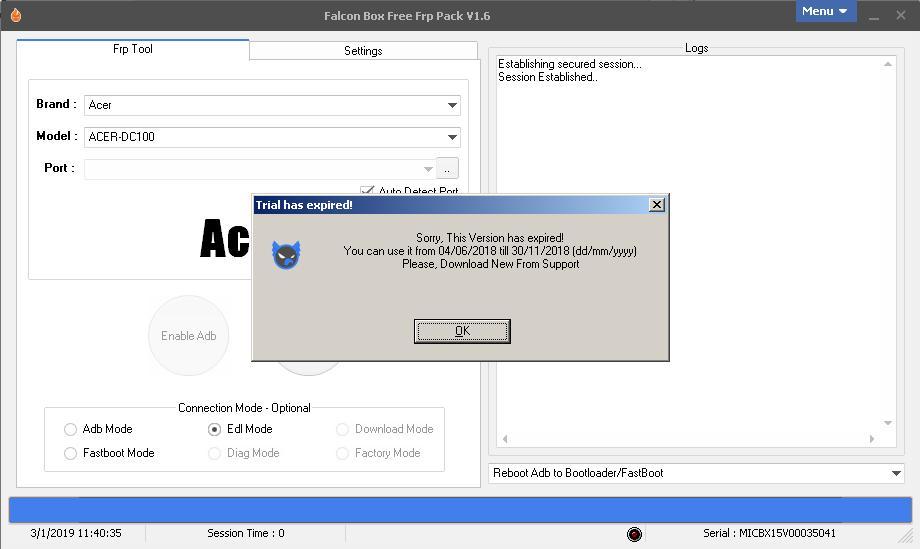The height and width of the screenshot is (549, 920).
Task: Click the resize grip at window corner
Action: [x=907, y=535]
